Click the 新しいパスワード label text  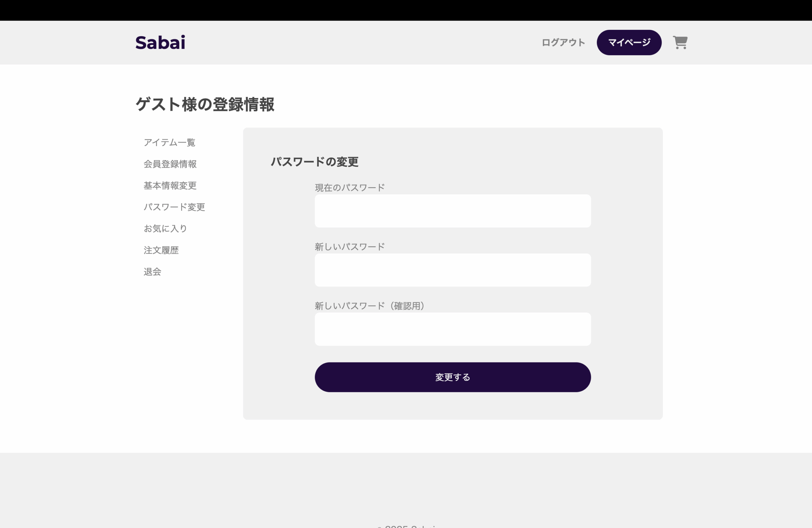click(349, 247)
